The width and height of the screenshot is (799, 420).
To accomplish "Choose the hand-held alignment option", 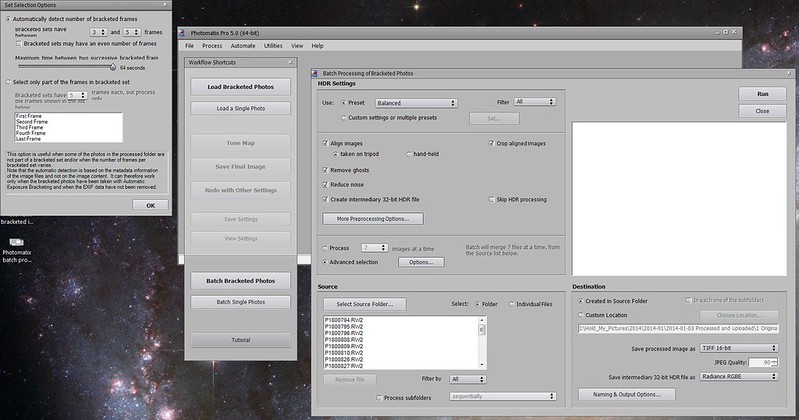I will 408,155.
